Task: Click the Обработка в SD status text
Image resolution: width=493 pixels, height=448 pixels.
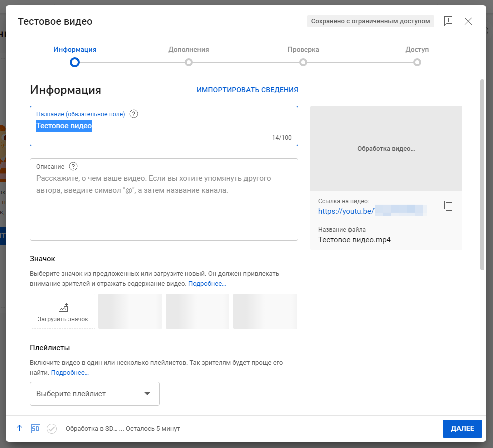Action: (123, 429)
